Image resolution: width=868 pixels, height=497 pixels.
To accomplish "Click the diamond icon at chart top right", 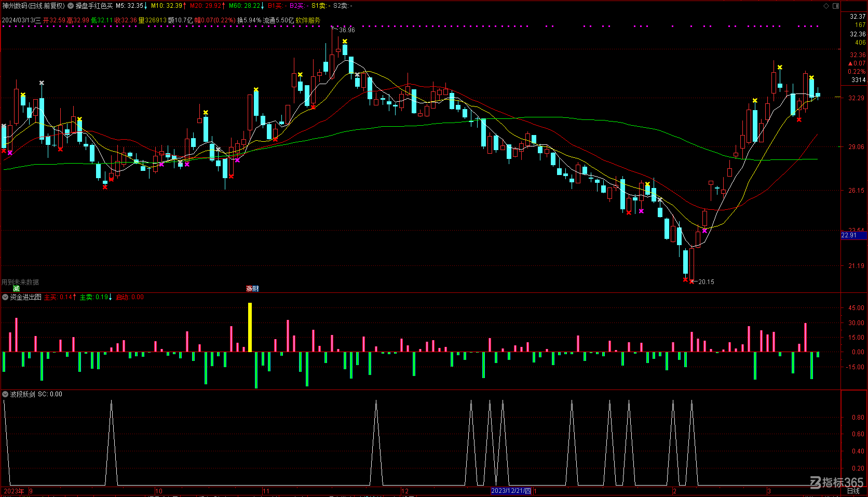I will pyautogui.click(x=826, y=6).
